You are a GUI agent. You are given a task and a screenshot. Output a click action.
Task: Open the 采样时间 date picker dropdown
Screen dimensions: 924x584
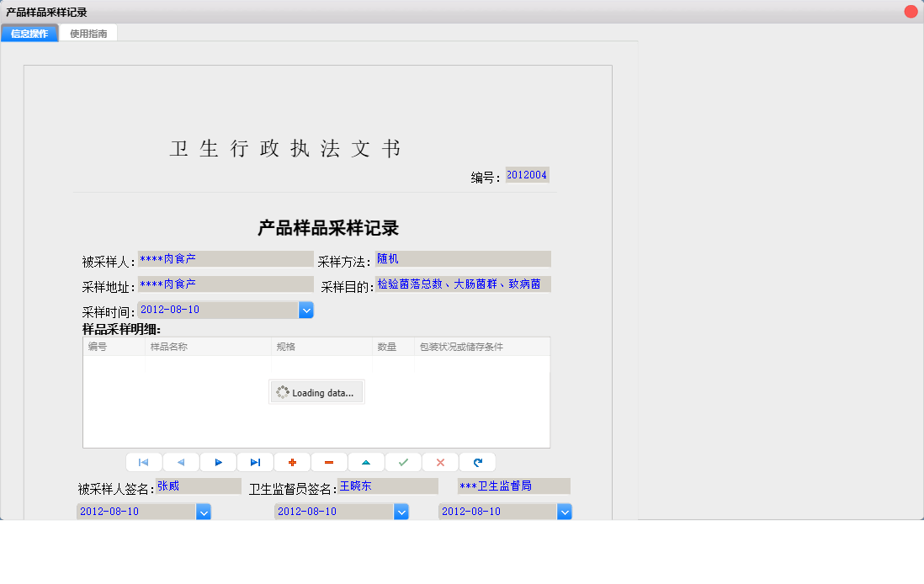(x=305, y=310)
